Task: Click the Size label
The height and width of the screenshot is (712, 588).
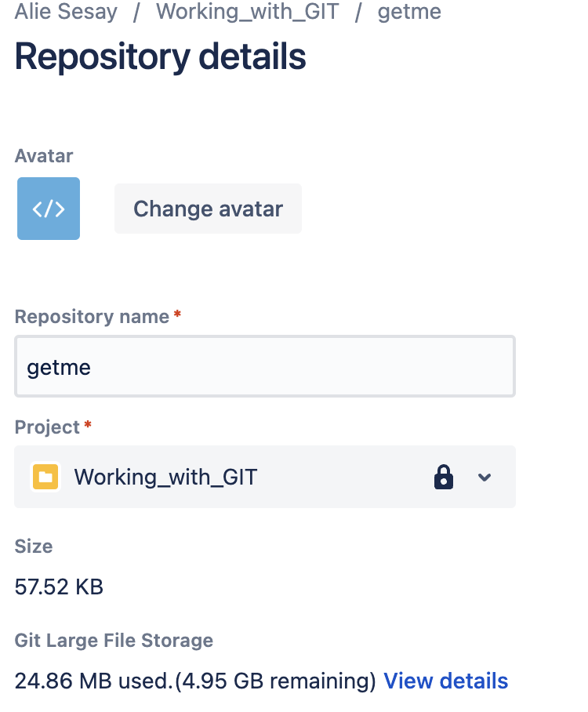Action: click(34, 547)
